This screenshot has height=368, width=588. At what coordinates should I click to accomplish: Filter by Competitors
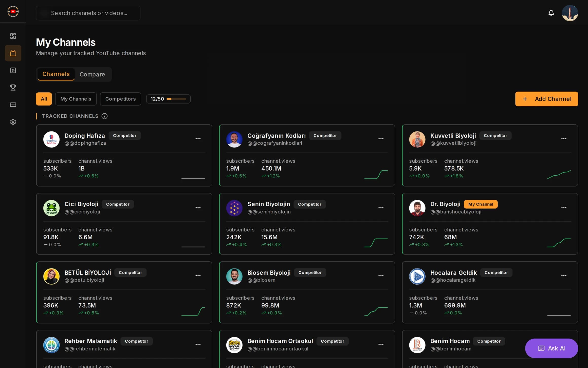120,99
